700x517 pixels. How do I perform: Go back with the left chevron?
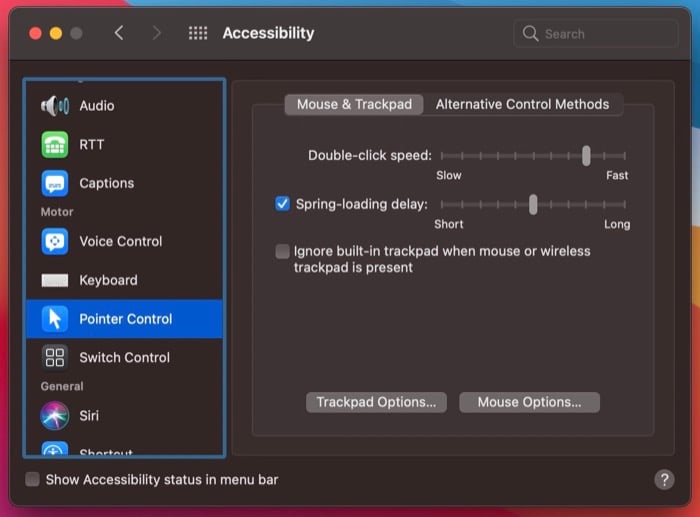click(119, 33)
